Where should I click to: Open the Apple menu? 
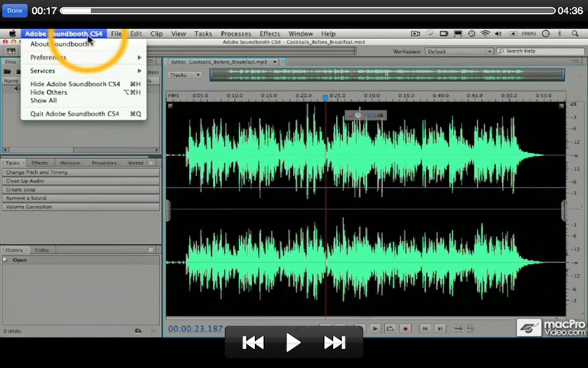coord(12,33)
